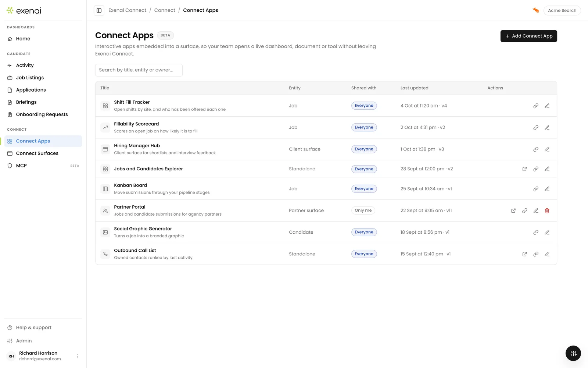This screenshot has height=368, width=588.
Task: Copy the Partner Portal link
Action: 524,210
